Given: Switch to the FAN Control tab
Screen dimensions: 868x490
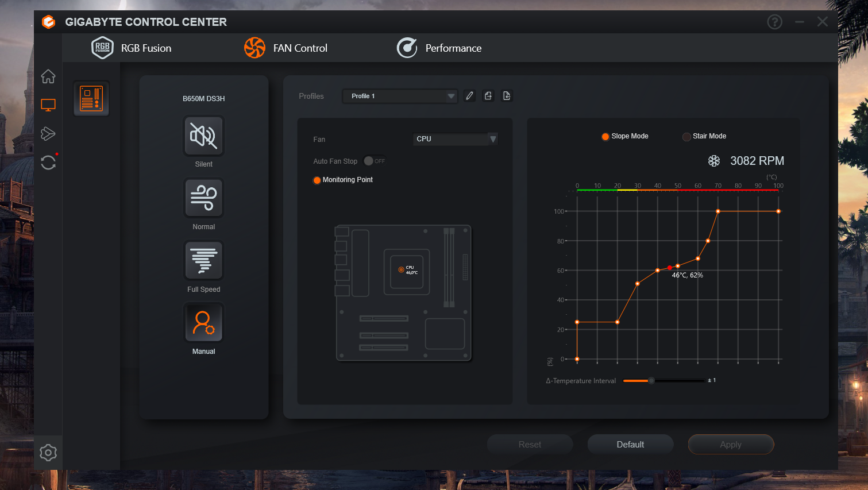Looking at the screenshot, I should pyautogui.click(x=286, y=48).
